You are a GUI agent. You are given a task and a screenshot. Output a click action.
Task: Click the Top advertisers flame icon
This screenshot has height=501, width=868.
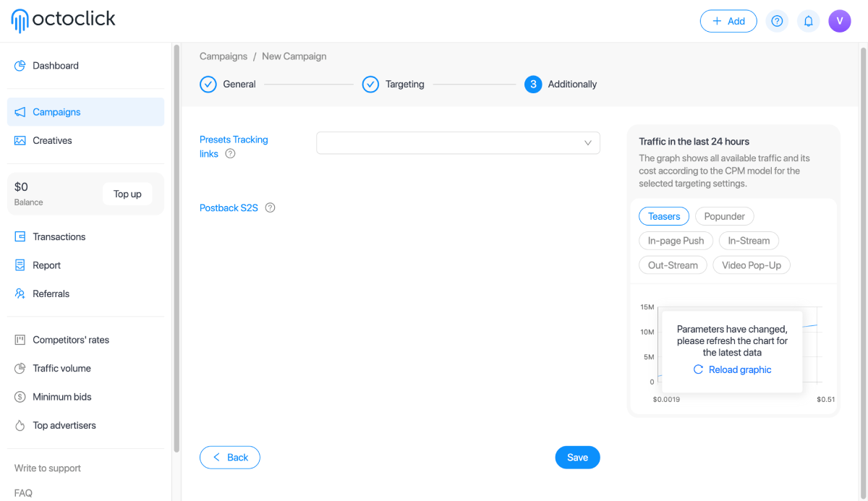click(x=20, y=425)
